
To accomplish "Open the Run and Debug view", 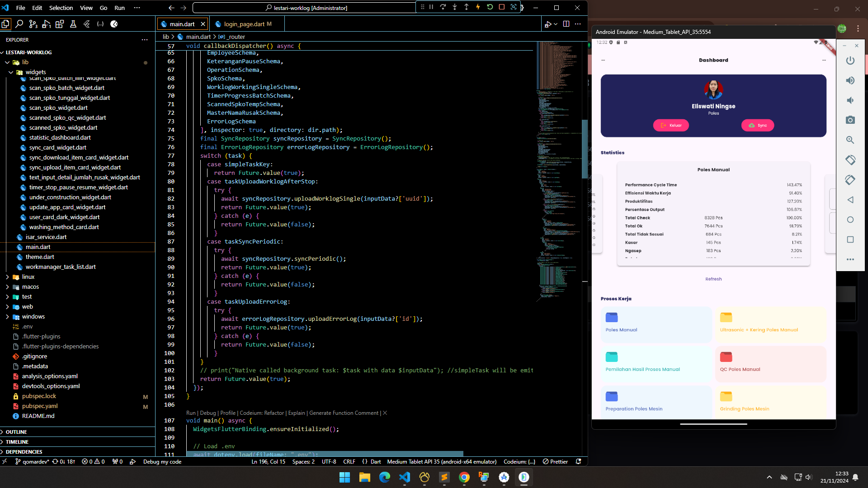I will coord(46,24).
